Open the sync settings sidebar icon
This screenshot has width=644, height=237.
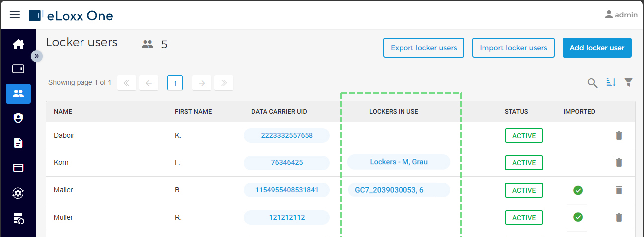[x=18, y=193]
